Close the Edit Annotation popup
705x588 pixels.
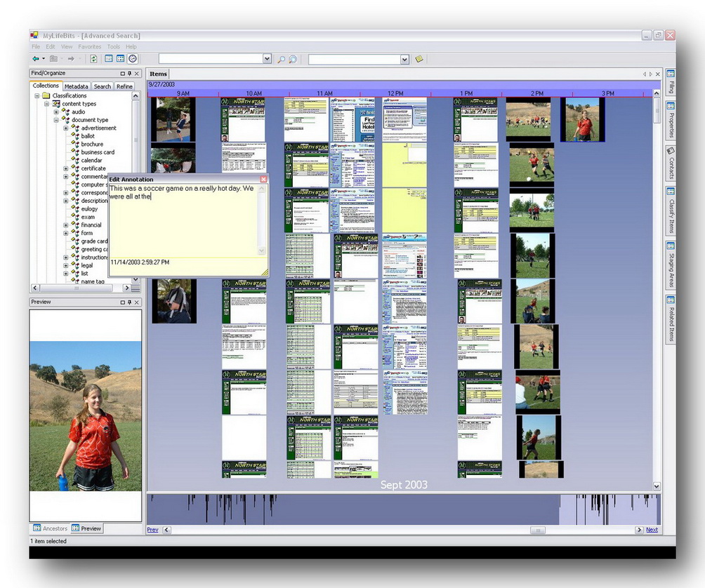[263, 180]
